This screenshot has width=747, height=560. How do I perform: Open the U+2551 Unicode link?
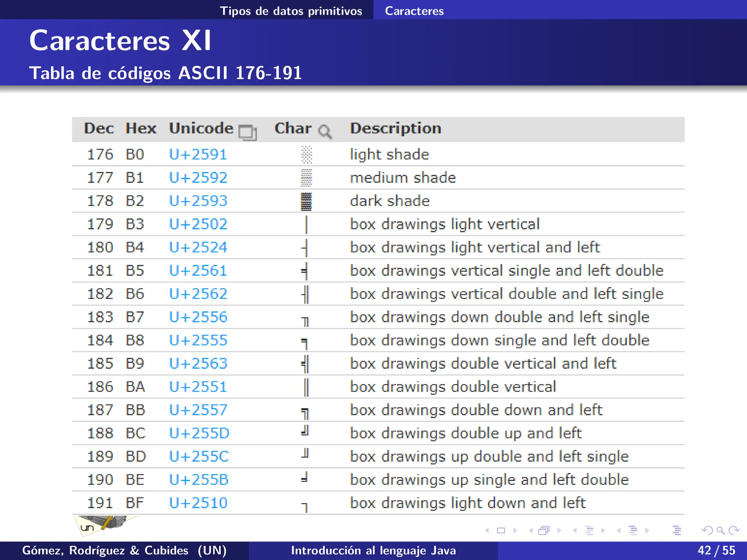pos(198,386)
